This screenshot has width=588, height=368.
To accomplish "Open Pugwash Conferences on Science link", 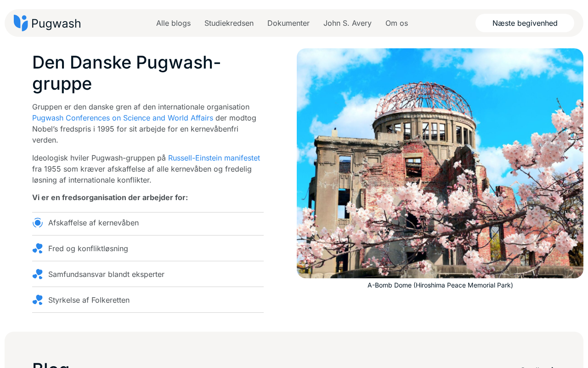I will tap(123, 118).
